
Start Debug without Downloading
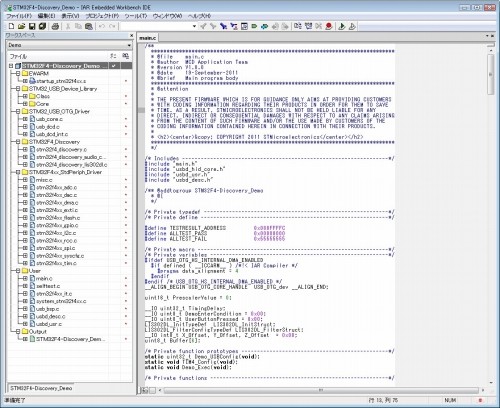[x=352, y=26]
